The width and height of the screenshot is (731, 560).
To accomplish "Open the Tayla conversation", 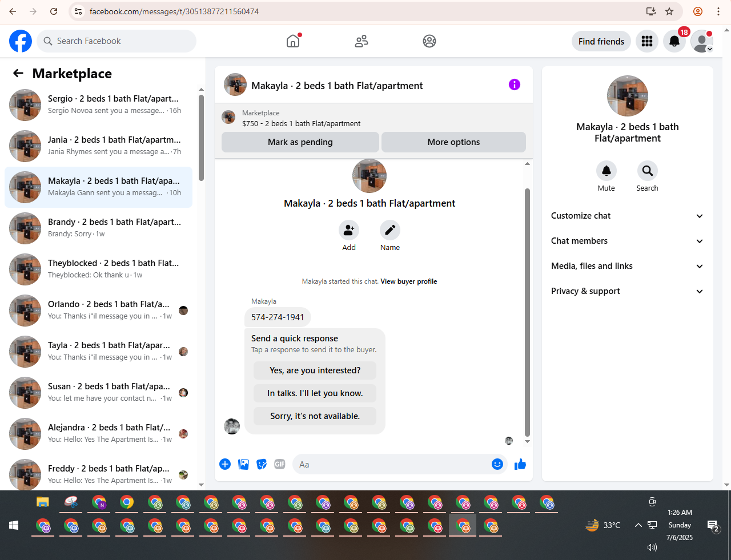I will (98, 352).
